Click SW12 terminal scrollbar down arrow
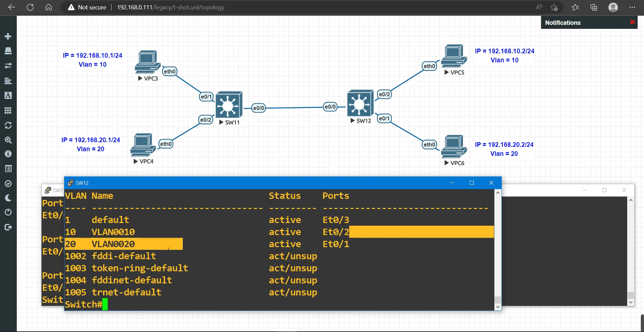 point(498,307)
